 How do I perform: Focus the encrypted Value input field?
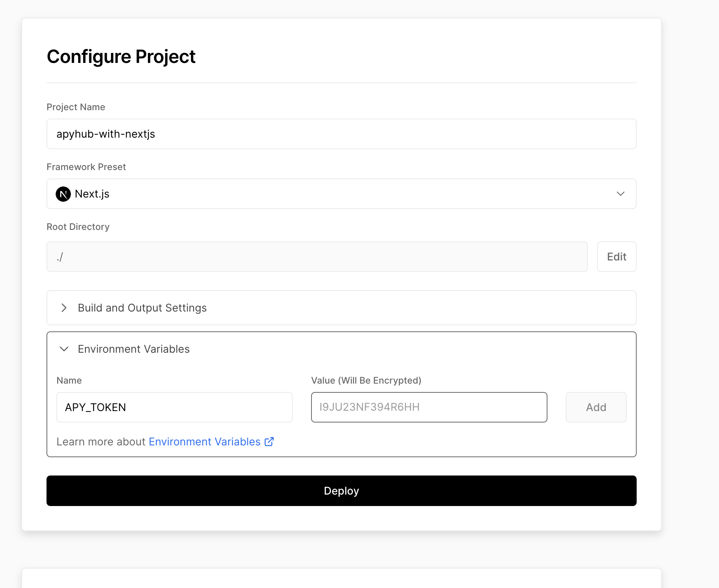point(429,407)
